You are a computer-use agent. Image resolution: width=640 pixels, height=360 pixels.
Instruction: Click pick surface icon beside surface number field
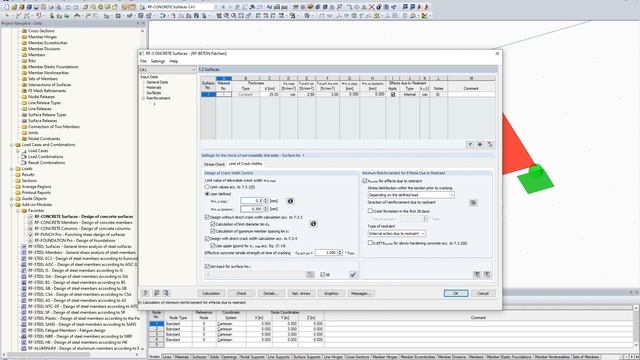click(310, 275)
